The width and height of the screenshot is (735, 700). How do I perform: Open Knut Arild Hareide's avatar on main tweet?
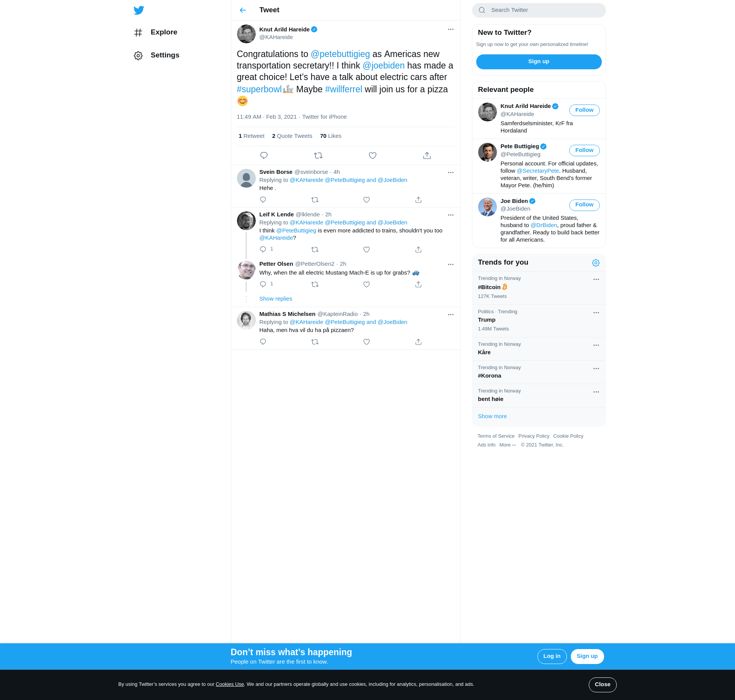[246, 34]
